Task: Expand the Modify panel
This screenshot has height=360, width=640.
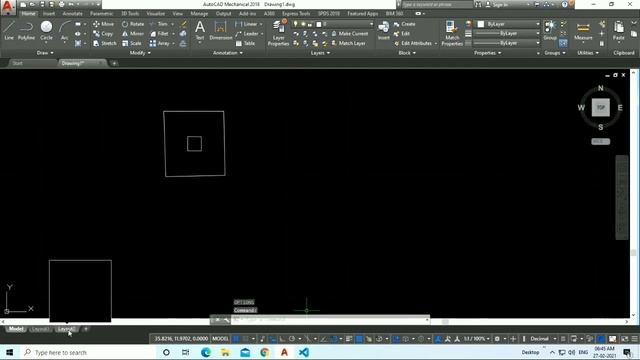Action: click(x=140, y=53)
